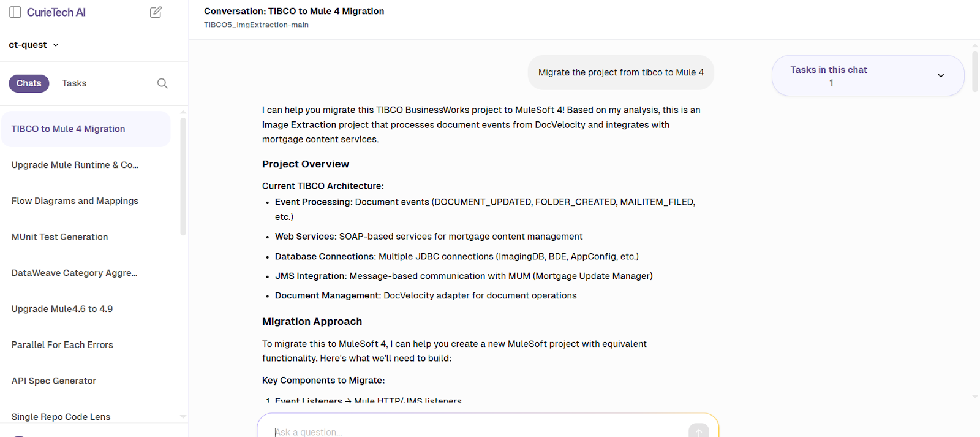Open the API Spec Generator chat
This screenshot has height=437, width=980.
[x=53, y=381]
